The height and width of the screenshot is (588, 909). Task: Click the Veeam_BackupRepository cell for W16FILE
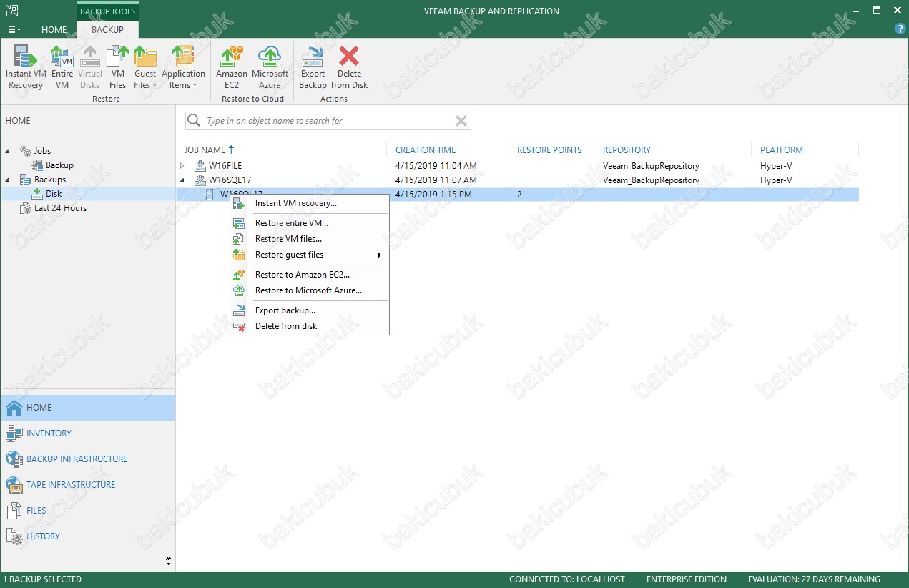pyautogui.click(x=651, y=166)
